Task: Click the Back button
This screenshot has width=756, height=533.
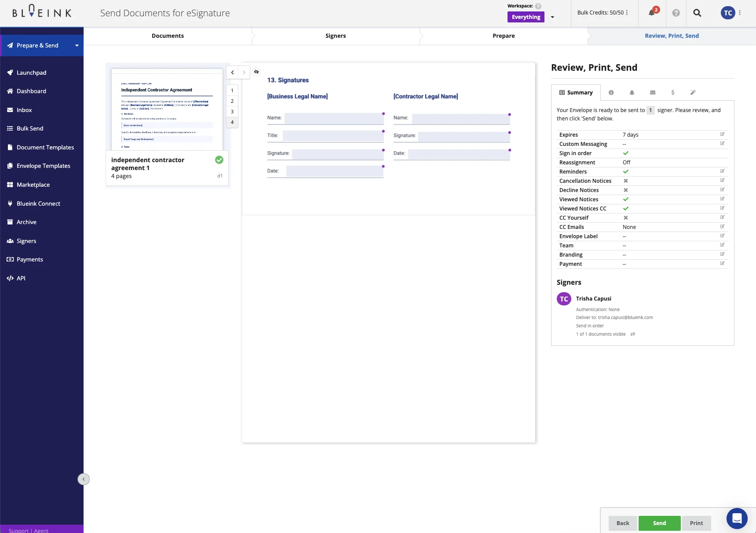Action: coord(623,523)
